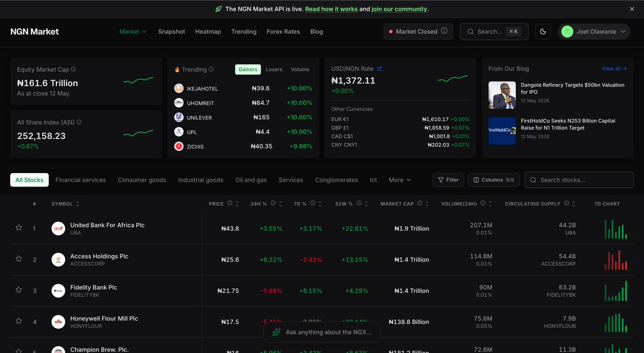Select the Financial services tab

coord(80,180)
